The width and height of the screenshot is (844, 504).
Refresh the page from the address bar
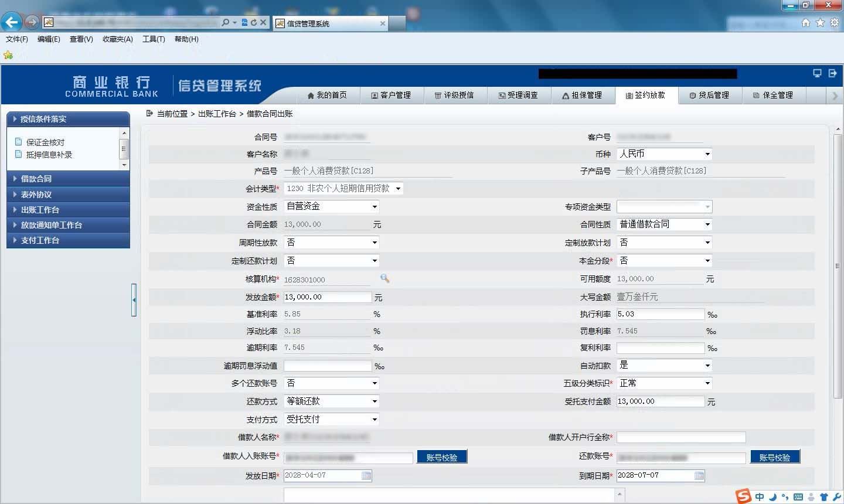point(254,22)
